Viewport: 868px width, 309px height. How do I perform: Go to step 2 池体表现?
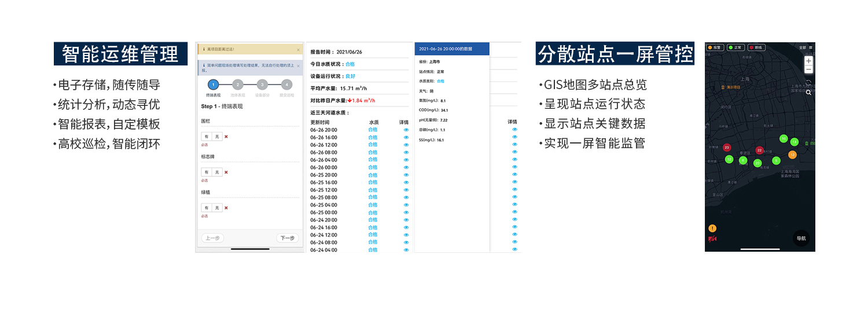click(237, 85)
